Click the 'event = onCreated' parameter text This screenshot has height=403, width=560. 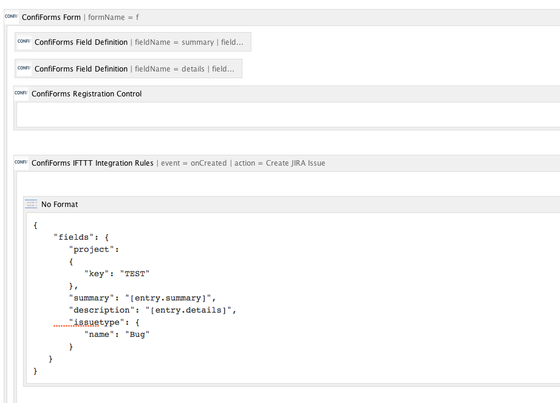(194, 163)
